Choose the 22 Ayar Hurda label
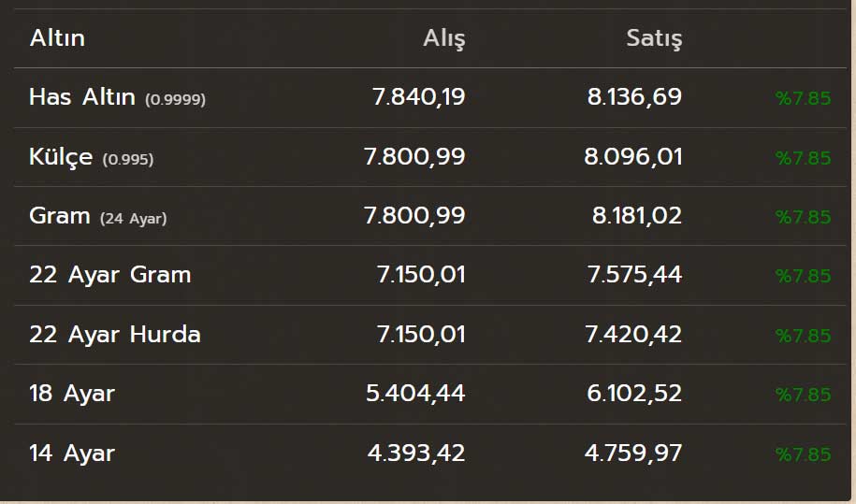The width and height of the screenshot is (856, 504). tap(114, 335)
